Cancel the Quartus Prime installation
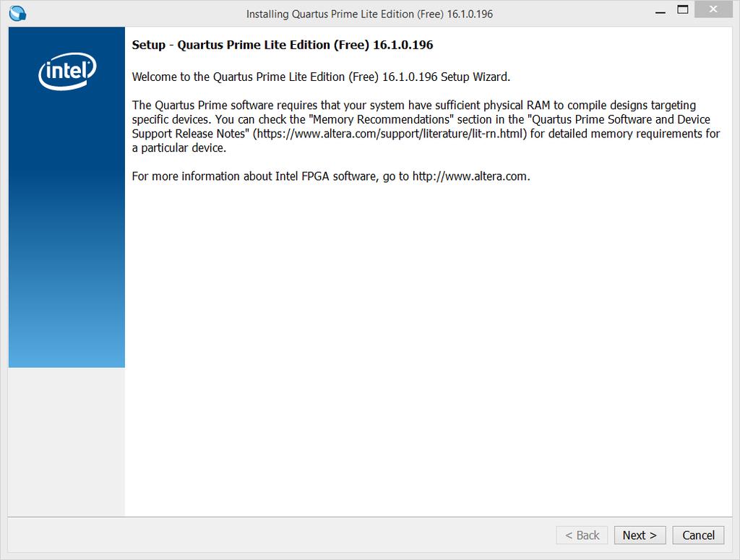Viewport: 740px width, 560px height. (x=698, y=535)
